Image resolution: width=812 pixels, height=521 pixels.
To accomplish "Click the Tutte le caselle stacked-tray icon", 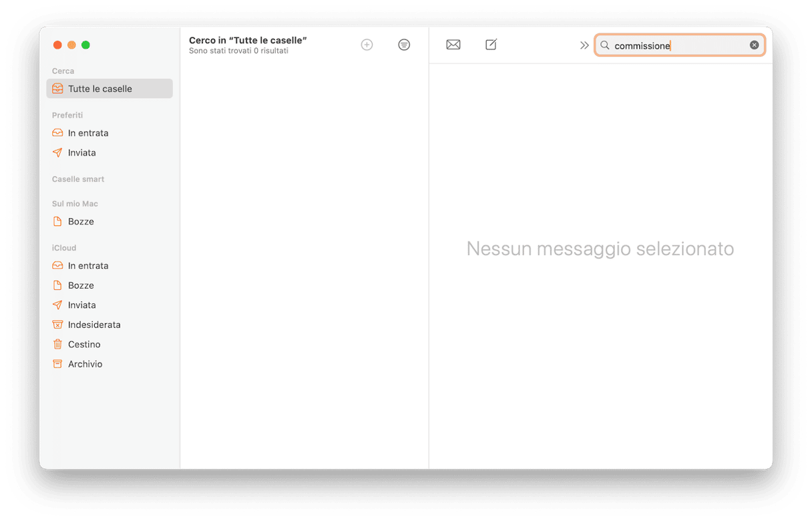I will coord(57,89).
